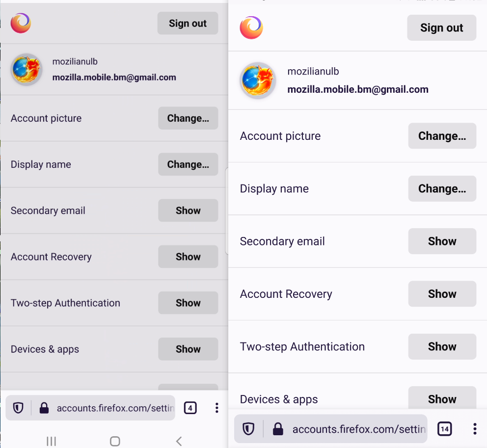Click the shield icon in left panel's address bar
Image resolution: width=487 pixels, height=448 pixels.
click(x=18, y=408)
